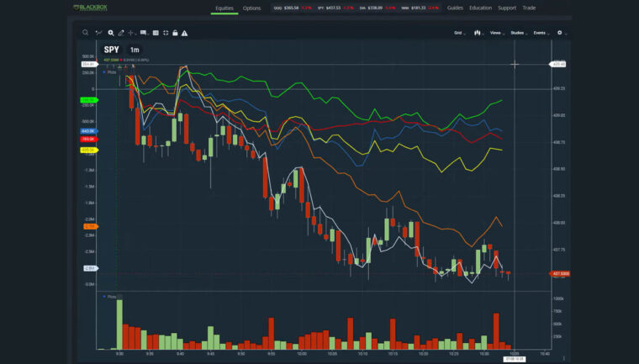Click the alert warning triangle icon
This screenshot has height=364, width=639.
(184, 33)
